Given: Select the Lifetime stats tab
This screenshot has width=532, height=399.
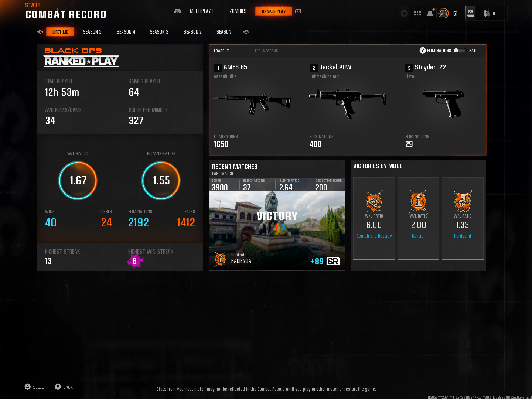Looking at the screenshot, I should point(60,32).
